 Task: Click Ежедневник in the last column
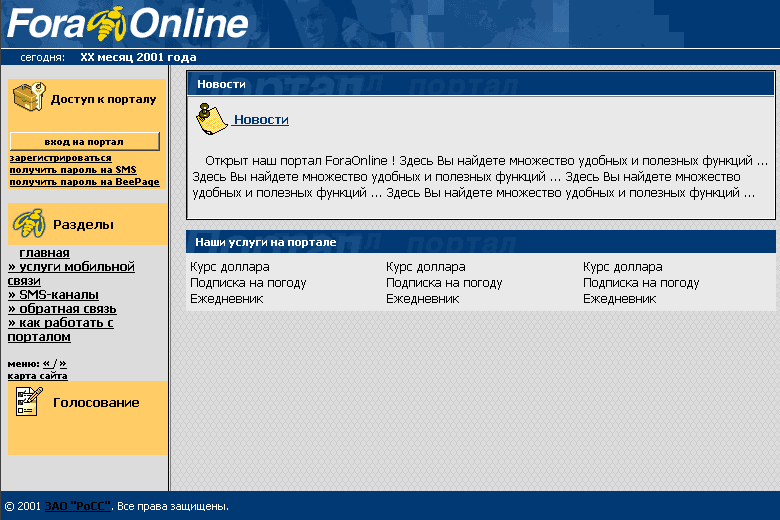[x=620, y=299]
